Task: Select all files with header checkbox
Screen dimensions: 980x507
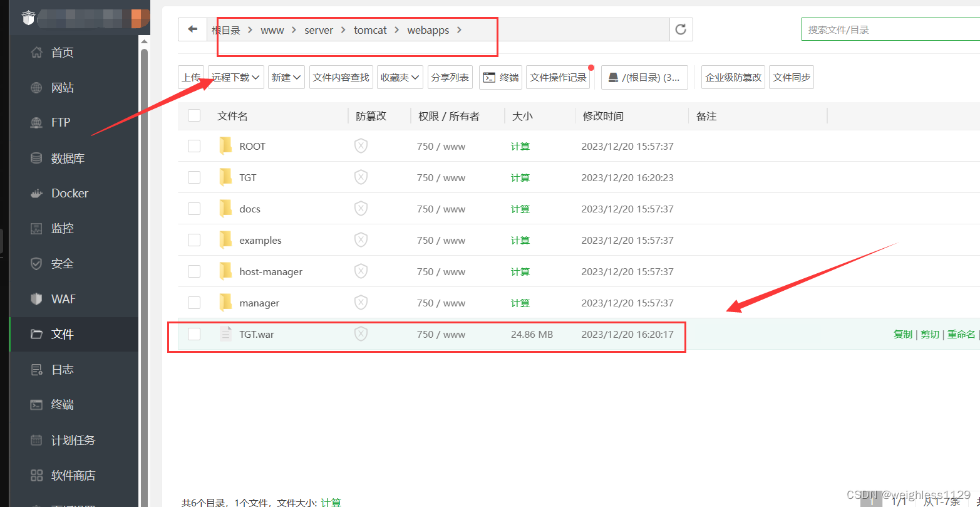Action: click(194, 115)
